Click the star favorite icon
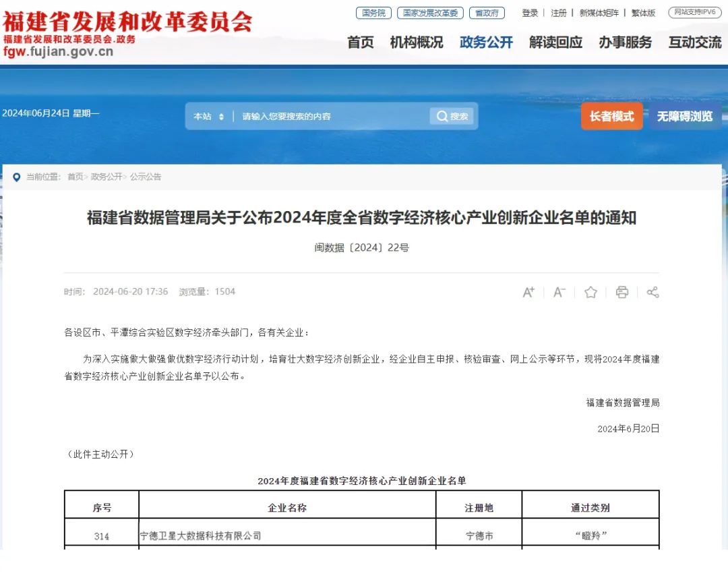728x584 pixels. click(x=590, y=292)
